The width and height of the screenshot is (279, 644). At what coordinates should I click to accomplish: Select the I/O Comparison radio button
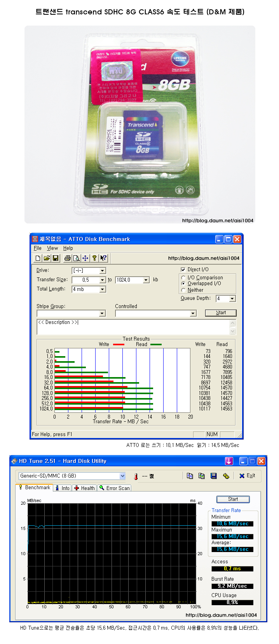point(183,278)
